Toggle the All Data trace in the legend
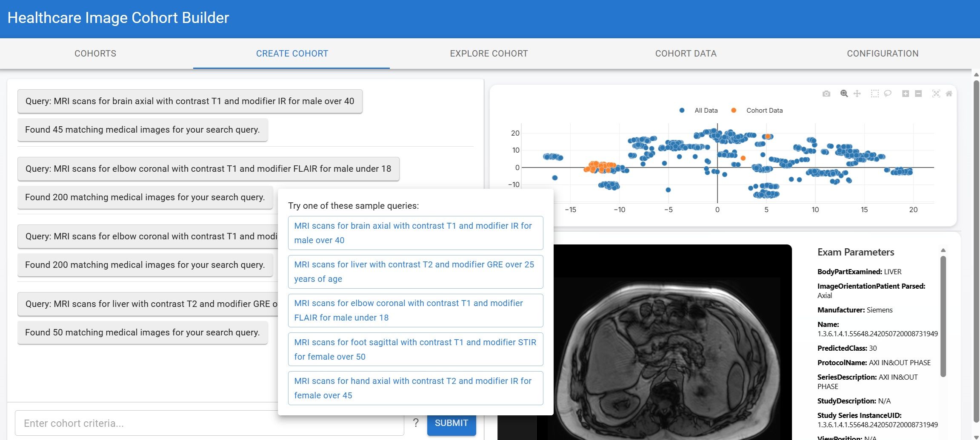Viewport: 980px width, 440px height. point(706,110)
